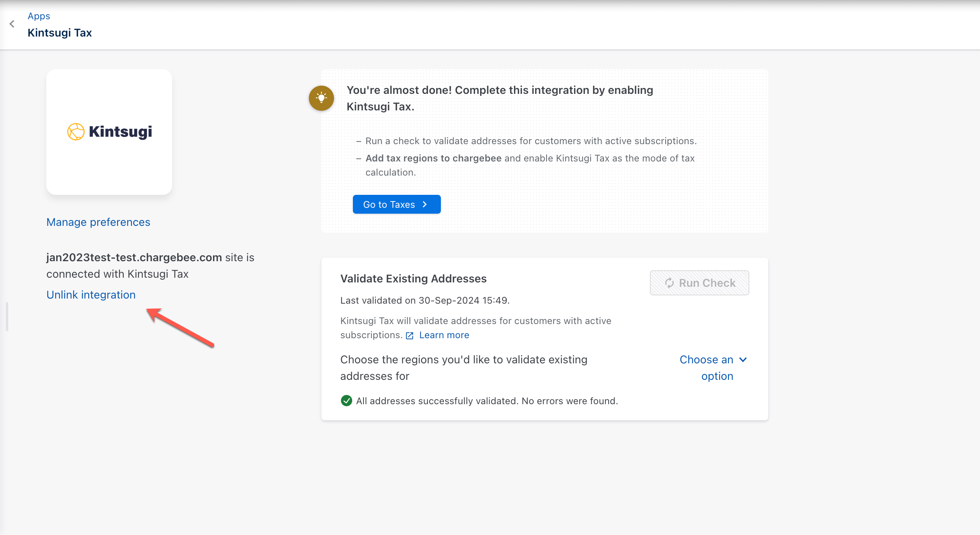Click the Kintsugi globe logo icon

tap(76, 132)
